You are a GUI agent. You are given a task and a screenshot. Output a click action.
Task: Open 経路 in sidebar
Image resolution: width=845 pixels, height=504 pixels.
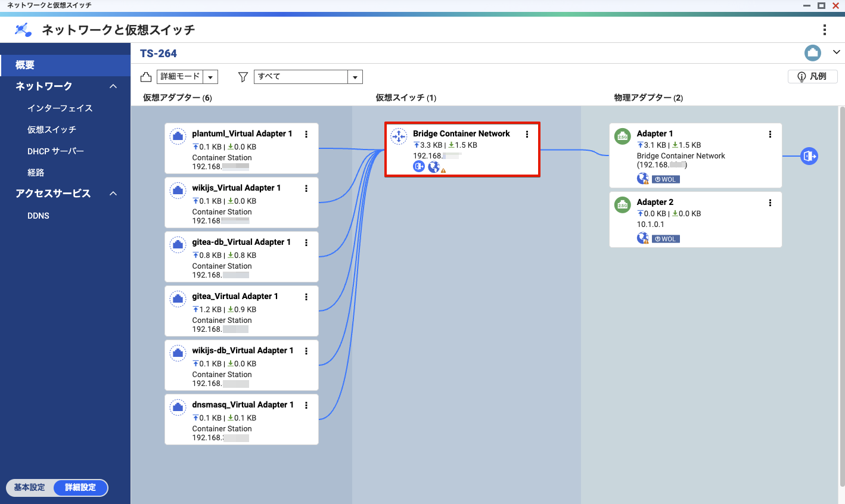click(36, 172)
